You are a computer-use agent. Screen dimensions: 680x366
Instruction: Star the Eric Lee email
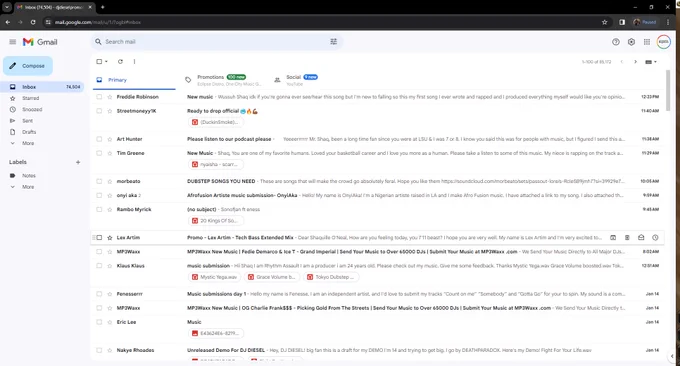click(110, 322)
